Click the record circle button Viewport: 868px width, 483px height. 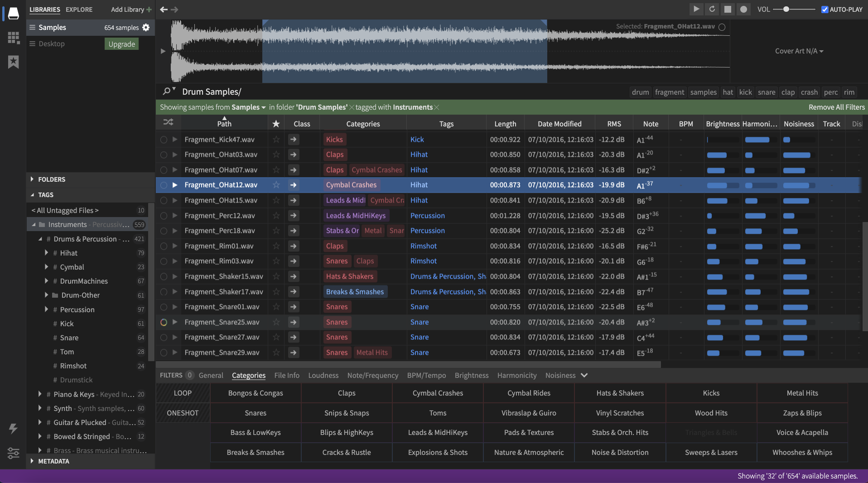pos(743,9)
